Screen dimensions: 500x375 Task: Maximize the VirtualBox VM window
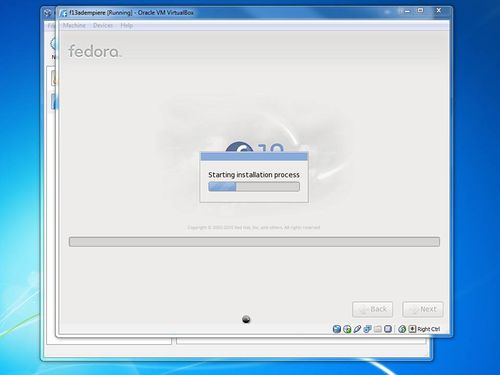pos(421,11)
